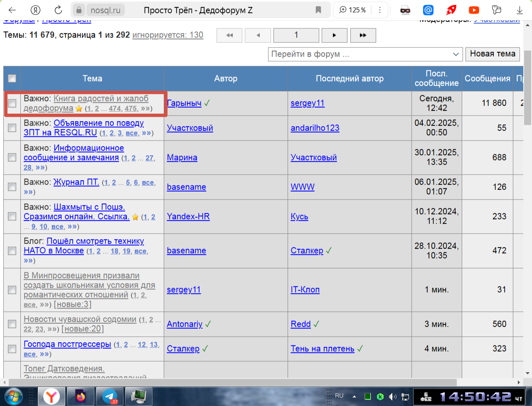Open the 'Новости чувашской содомии' topic link
The height and width of the screenshot is (406, 532).
(x=80, y=319)
